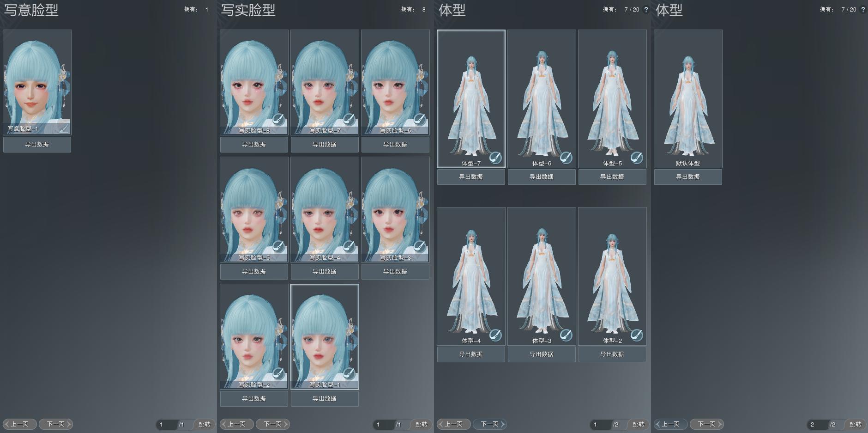Viewport: 868px width, 433px height.
Task: Click the brush icon on 写实脸型-6
Action: tap(419, 120)
